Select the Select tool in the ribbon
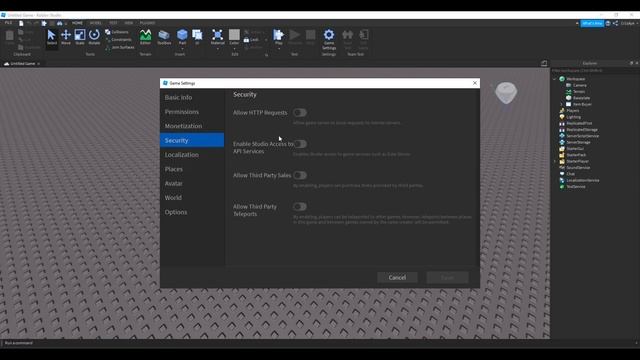Image resolution: width=640 pixels, height=360 pixels. (51, 38)
